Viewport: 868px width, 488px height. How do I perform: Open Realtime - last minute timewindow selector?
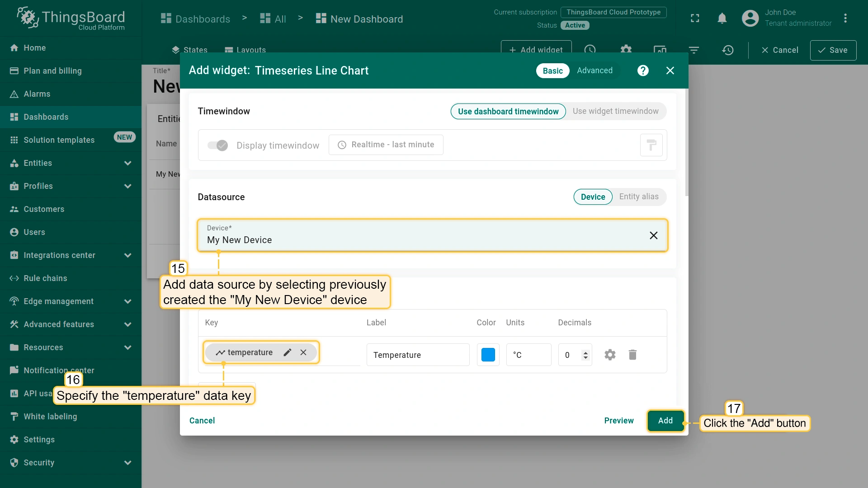(386, 145)
